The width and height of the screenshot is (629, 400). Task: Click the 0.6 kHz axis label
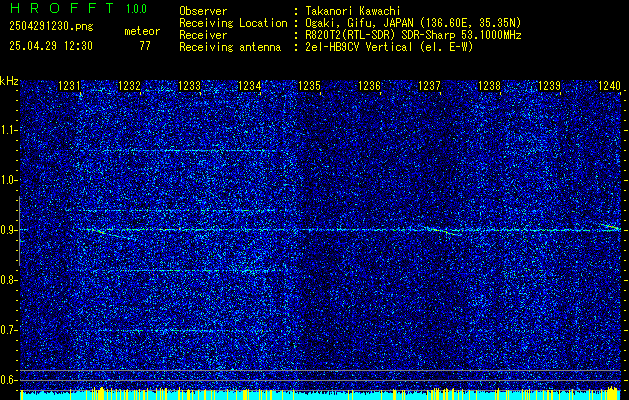8,380
